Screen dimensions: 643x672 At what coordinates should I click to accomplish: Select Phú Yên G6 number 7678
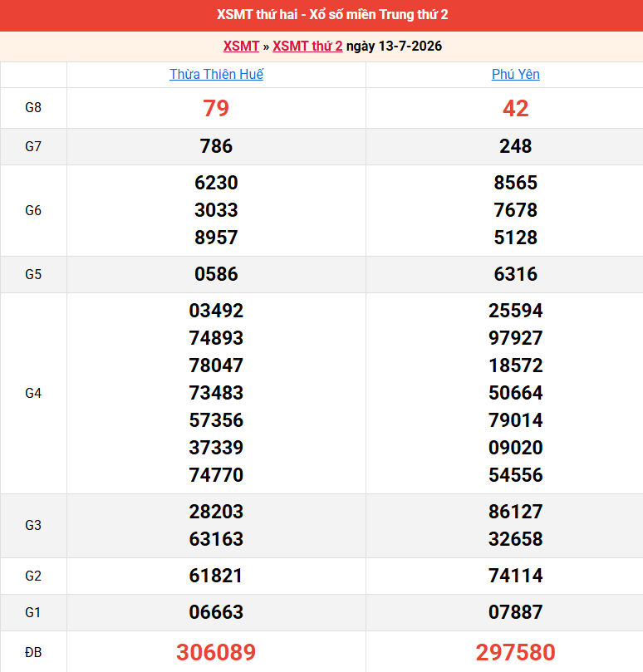pos(515,210)
